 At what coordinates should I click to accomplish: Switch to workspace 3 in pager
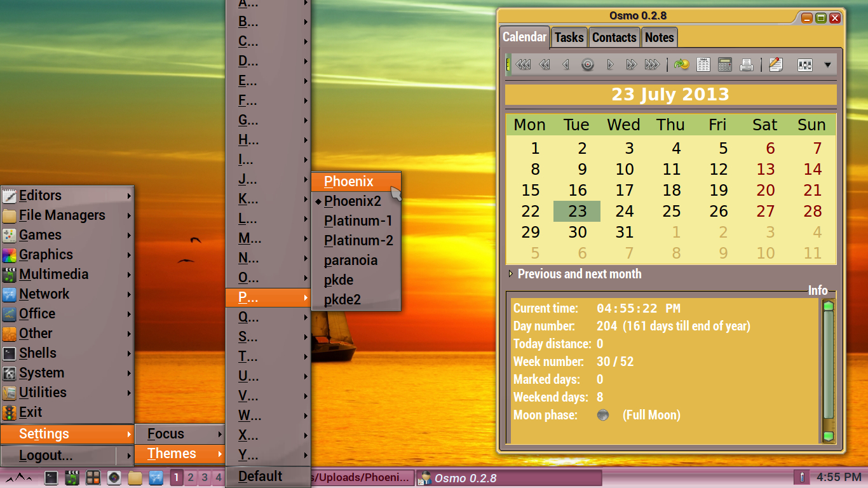(x=205, y=477)
